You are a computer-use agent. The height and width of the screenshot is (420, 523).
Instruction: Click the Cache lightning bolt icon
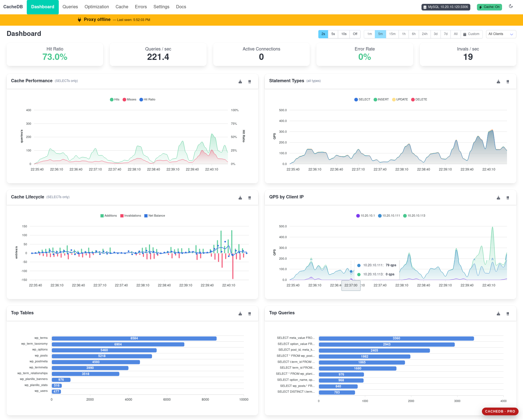(x=481, y=7)
